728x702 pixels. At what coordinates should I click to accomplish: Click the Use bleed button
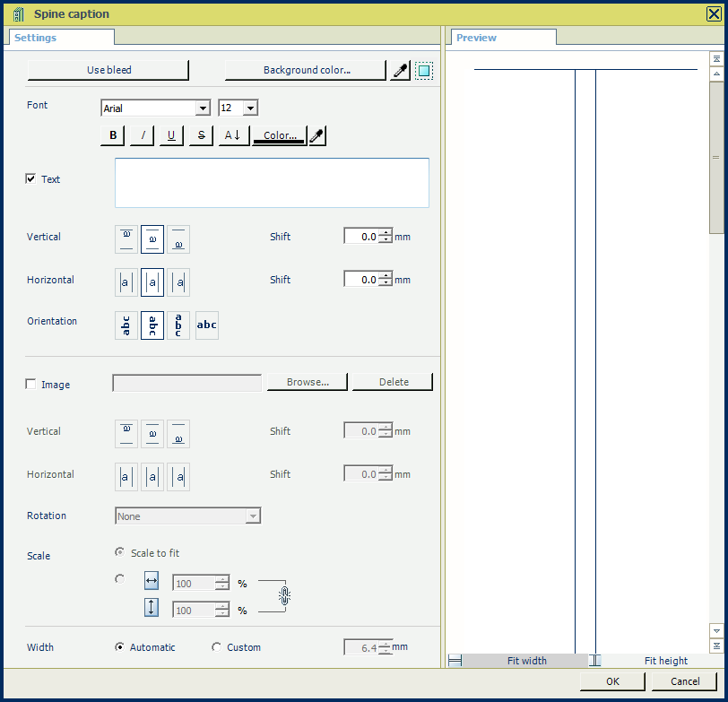pos(108,70)
